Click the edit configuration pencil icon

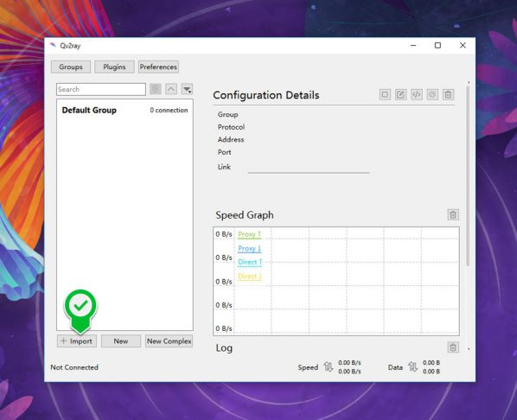tap(400, 95)
